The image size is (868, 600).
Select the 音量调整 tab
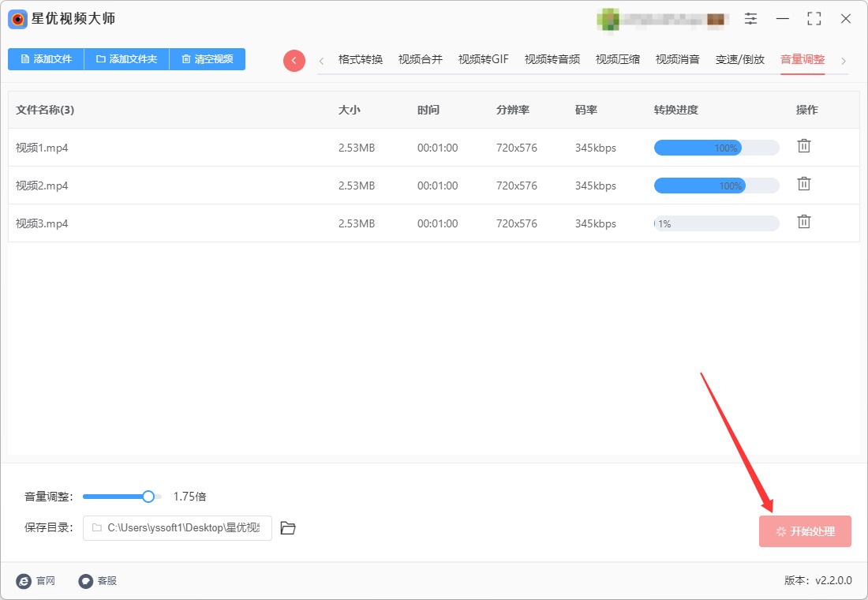click(x=803, y=59)
